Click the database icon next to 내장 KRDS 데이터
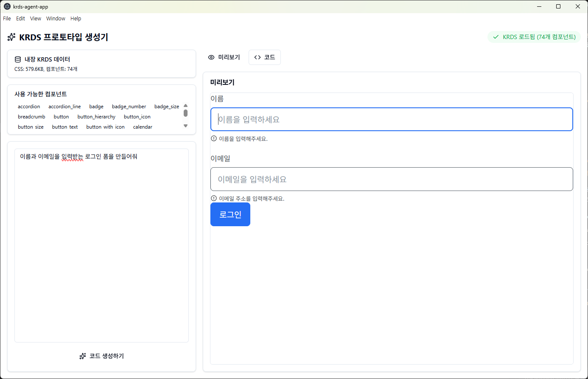Screen dimensions: 588x379 pos(18,59)
